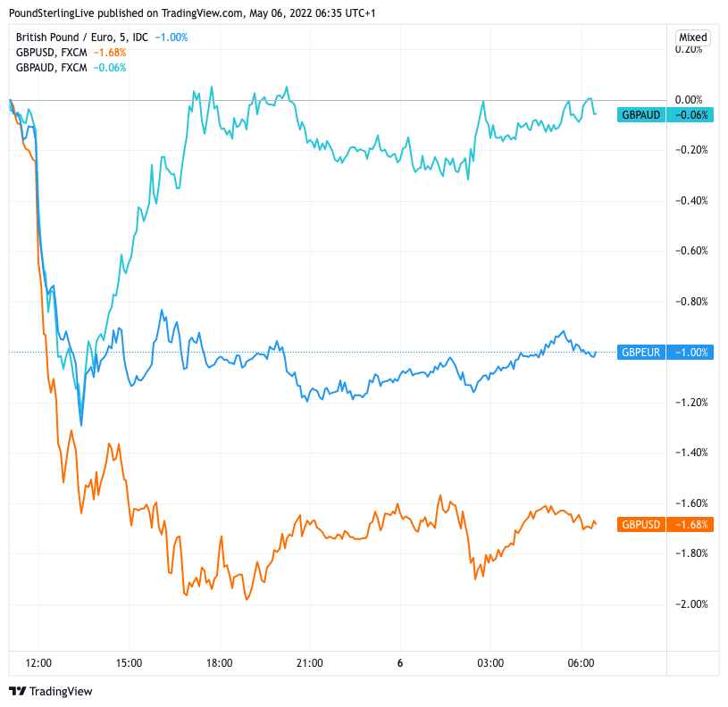Click the orange -1.68% price tag on axis
Image resolution: width=728 pixels, height=707 pixels.
click(692, 525)
